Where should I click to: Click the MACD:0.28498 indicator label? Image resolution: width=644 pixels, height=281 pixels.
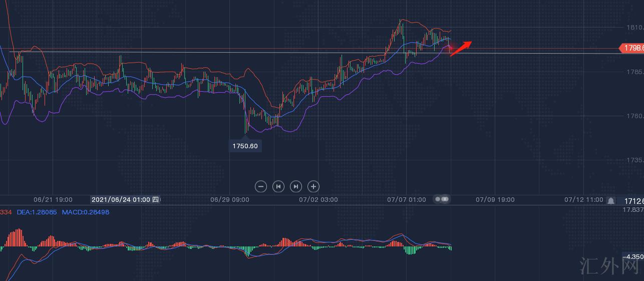[86, 212]
